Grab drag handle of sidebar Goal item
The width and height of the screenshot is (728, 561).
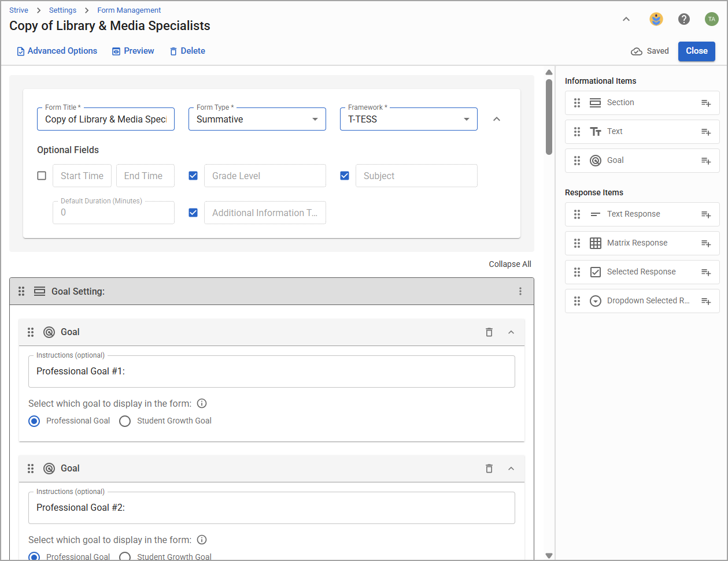(577, 161)
